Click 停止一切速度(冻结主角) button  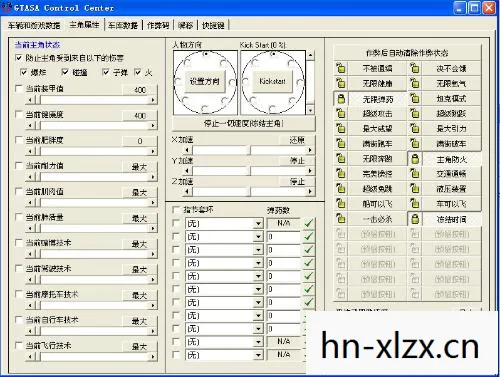tap(244, 124)
